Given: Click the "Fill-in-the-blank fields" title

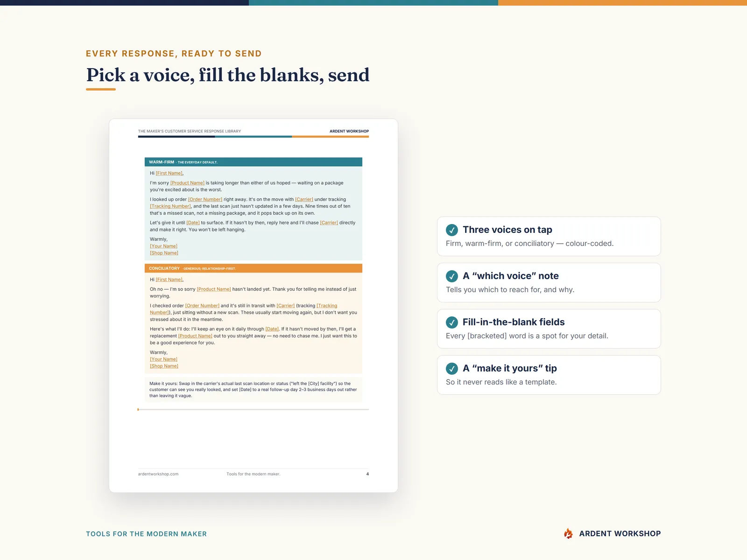Looking at the screenshot, I should (514, 322).
